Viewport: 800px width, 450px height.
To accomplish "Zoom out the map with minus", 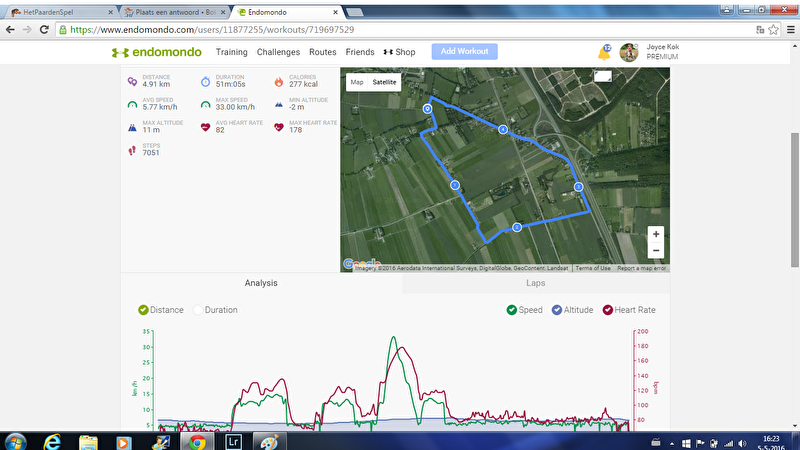I will coord(656,251).
